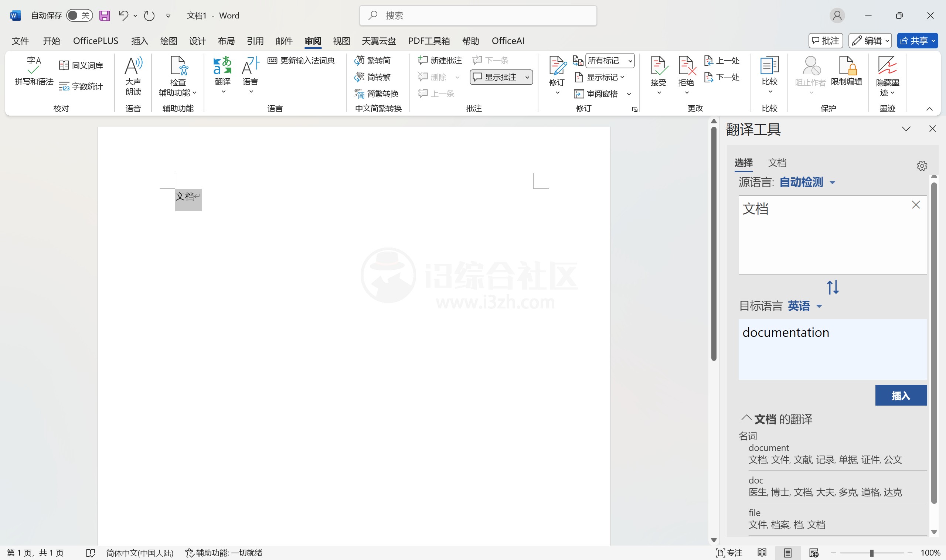Viewport: 946px width, 560px height.
Task: Open 审阅 ribbon tab
Action: point(312,40)
